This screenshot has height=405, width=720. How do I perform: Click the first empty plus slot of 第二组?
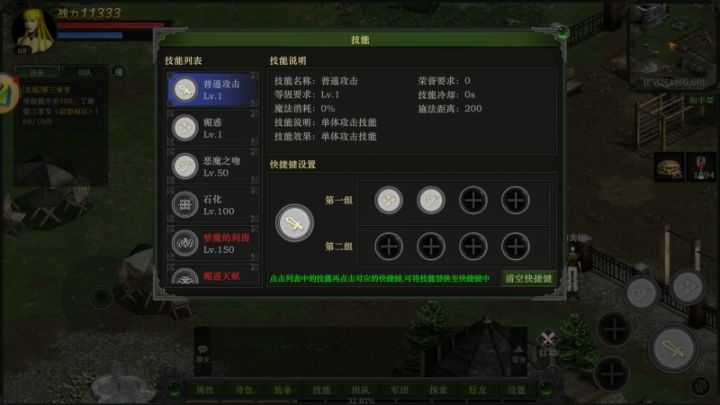pyautogui.click(x=388, y=247)
